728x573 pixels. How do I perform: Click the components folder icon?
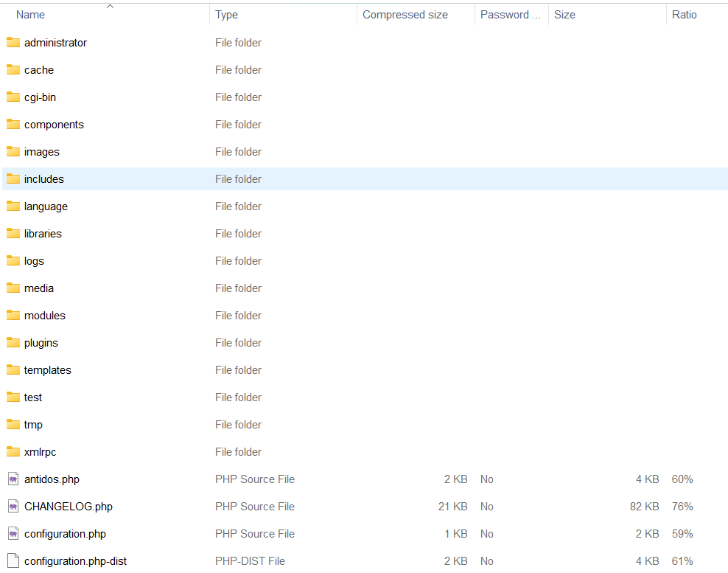point(13,125)
